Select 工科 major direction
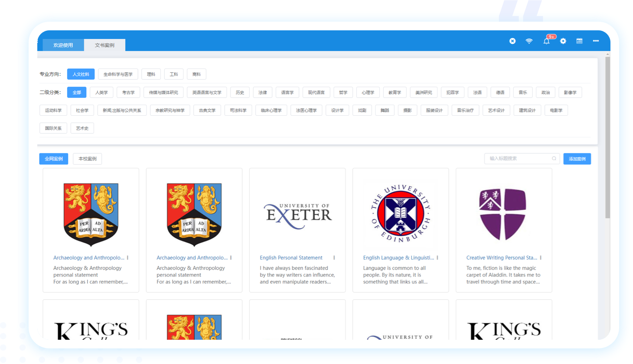633x364 pixels. 174,74
